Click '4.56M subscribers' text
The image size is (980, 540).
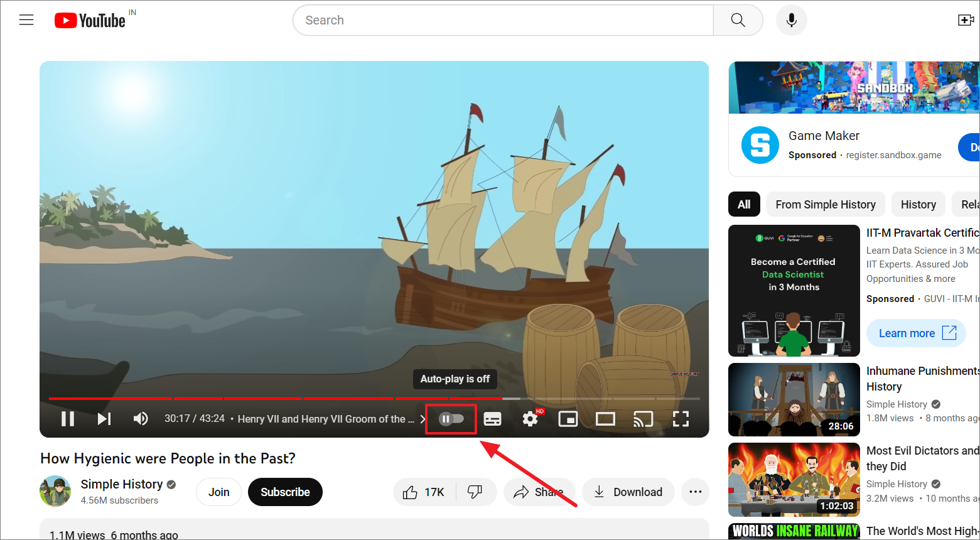point(119,500)
